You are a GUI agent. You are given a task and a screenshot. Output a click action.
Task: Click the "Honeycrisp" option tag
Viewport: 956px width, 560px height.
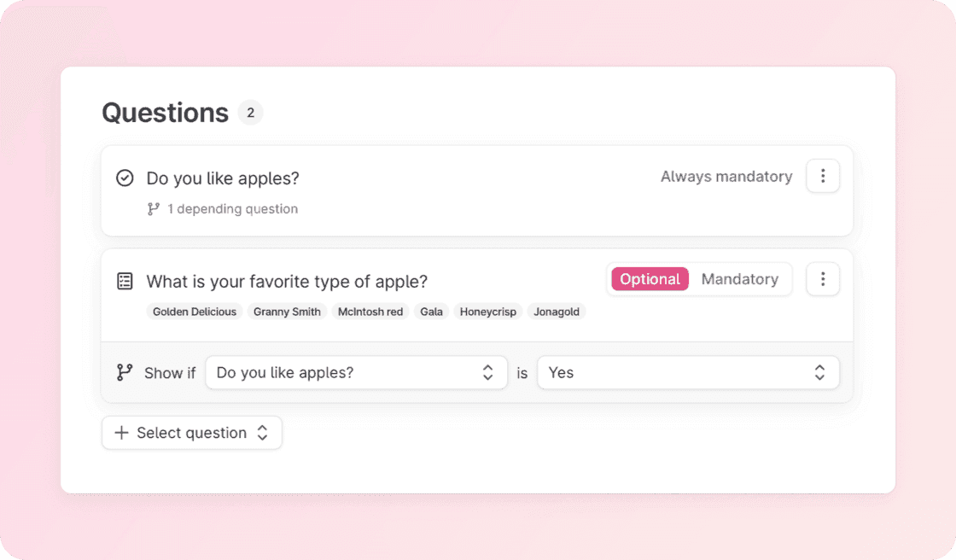pyautogui.click(x=487, y=312)
